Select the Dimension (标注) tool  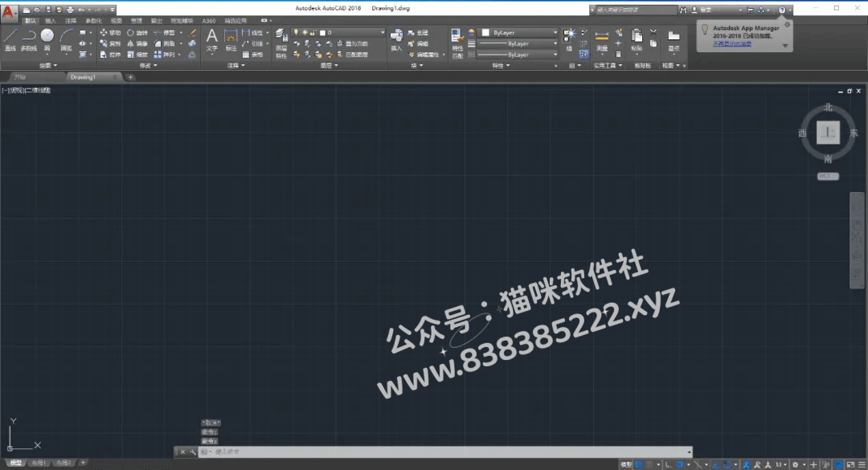pos(231,40)
